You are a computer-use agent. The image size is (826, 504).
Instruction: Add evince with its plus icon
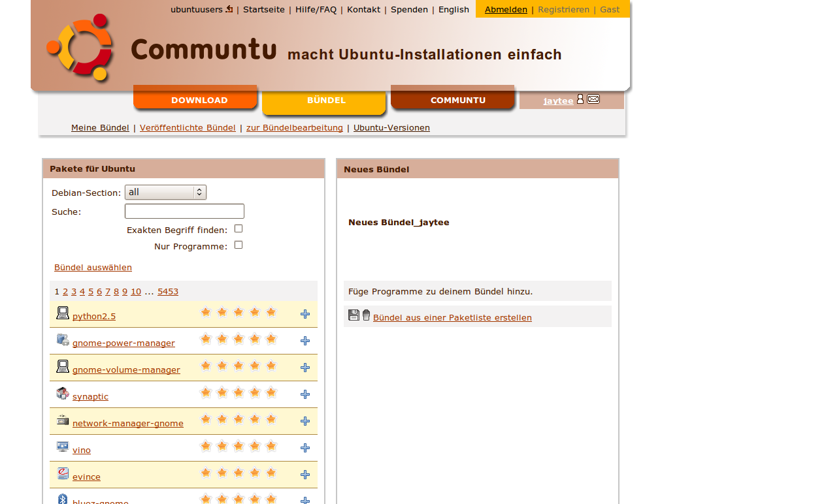click(x=305, y=475)
